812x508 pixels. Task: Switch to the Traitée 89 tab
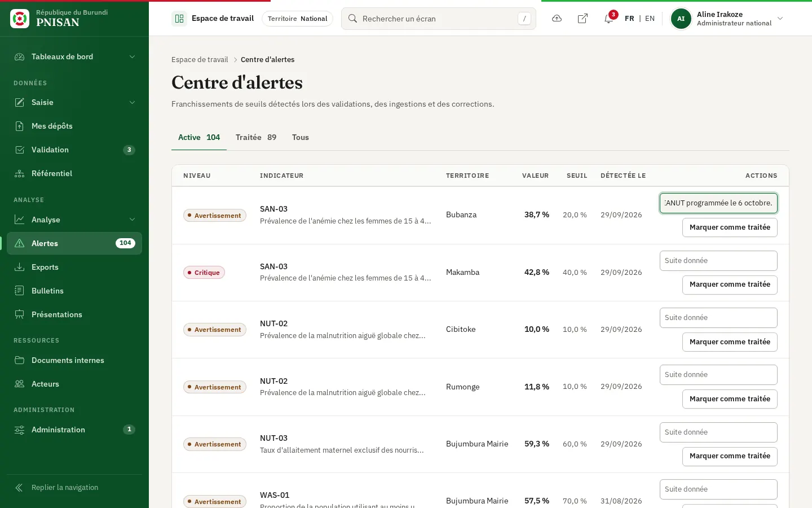[x=256, y=137]
